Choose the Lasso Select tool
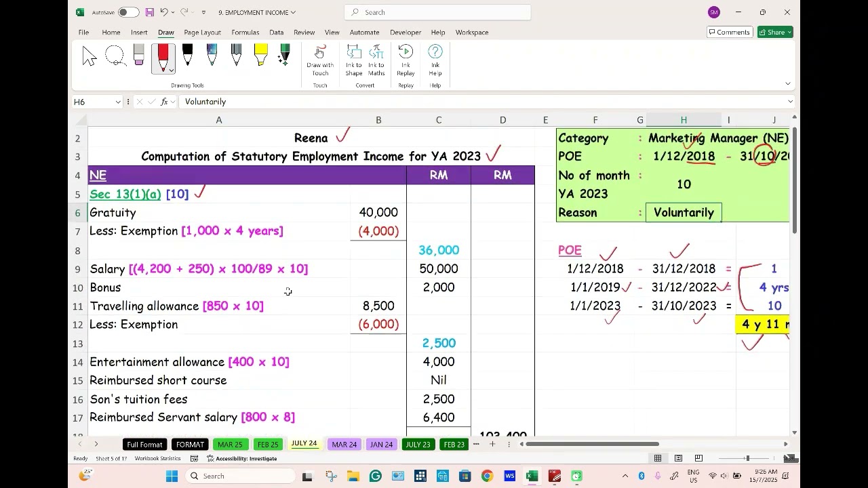868x488 pixels. click(x=115, y=56)
